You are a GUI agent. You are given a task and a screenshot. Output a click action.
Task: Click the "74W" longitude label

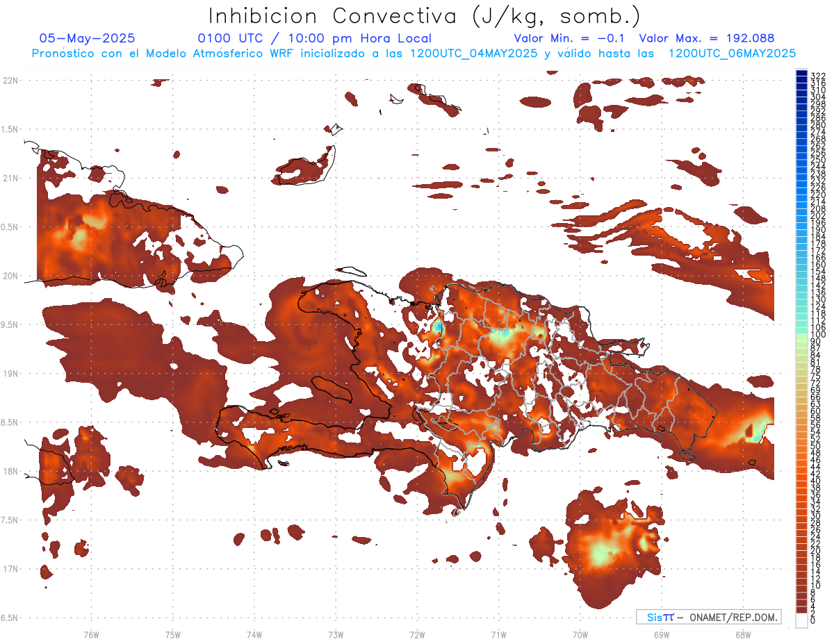254,634
